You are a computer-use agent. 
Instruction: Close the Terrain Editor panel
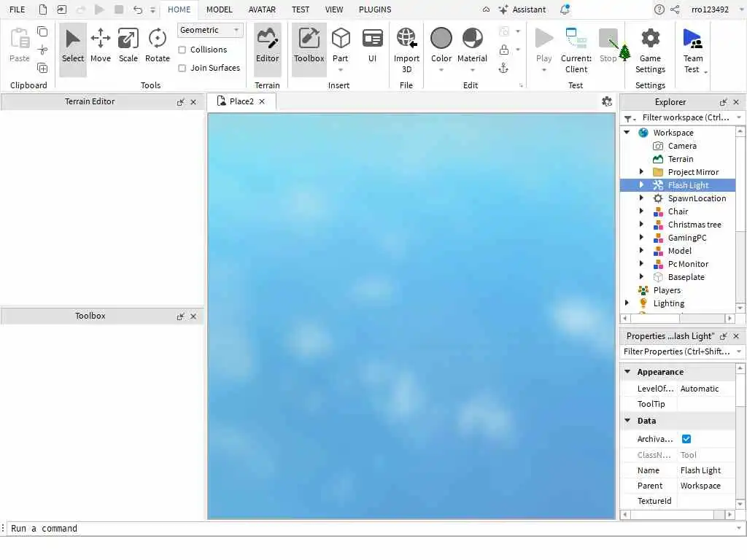point(193,102)
